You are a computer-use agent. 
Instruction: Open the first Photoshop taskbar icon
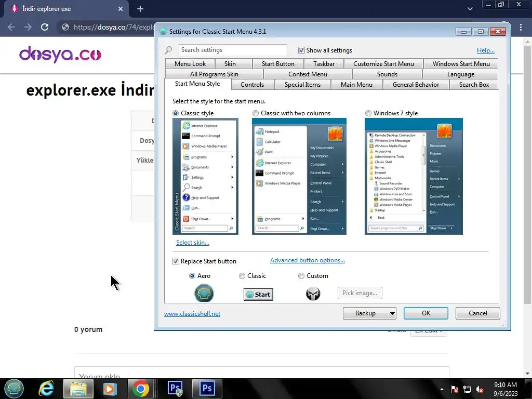(176, 389)
